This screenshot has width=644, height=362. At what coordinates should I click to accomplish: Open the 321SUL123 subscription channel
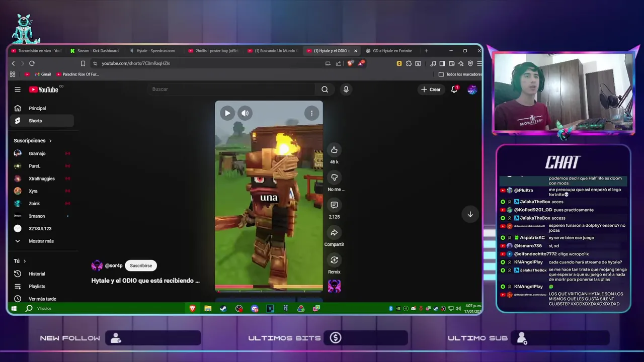coord(42,229)
